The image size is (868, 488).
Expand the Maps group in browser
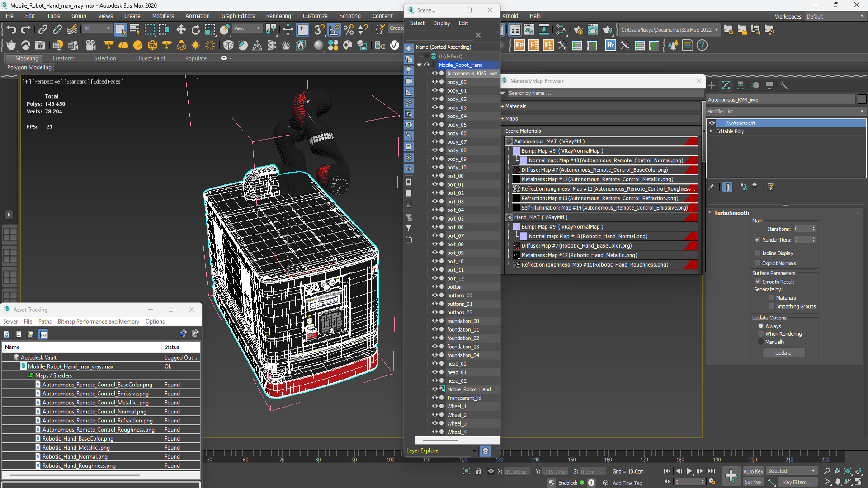click(502, 119)
